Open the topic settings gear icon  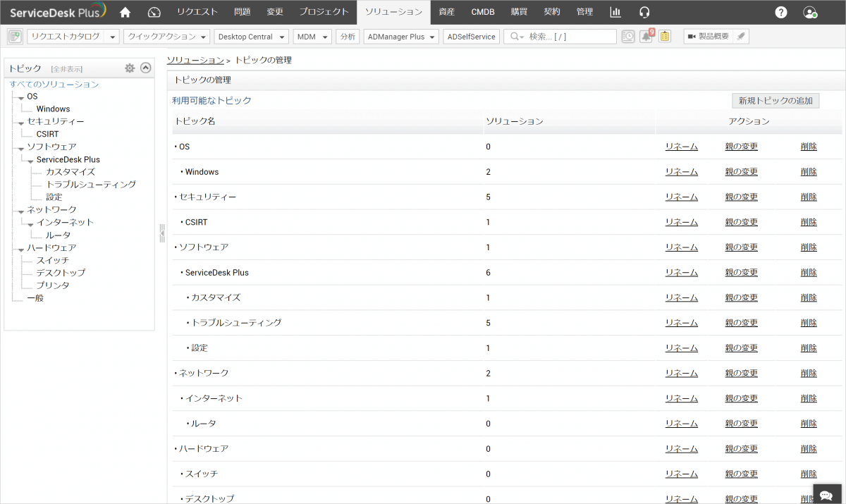pyautogui.click(x=130, y=68)
